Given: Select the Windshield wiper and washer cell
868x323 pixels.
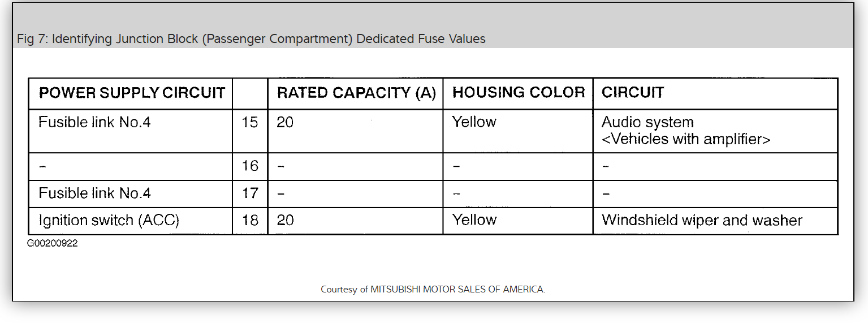Looking at the screenshot, I should pyautogui.click(x=702, y=220).
